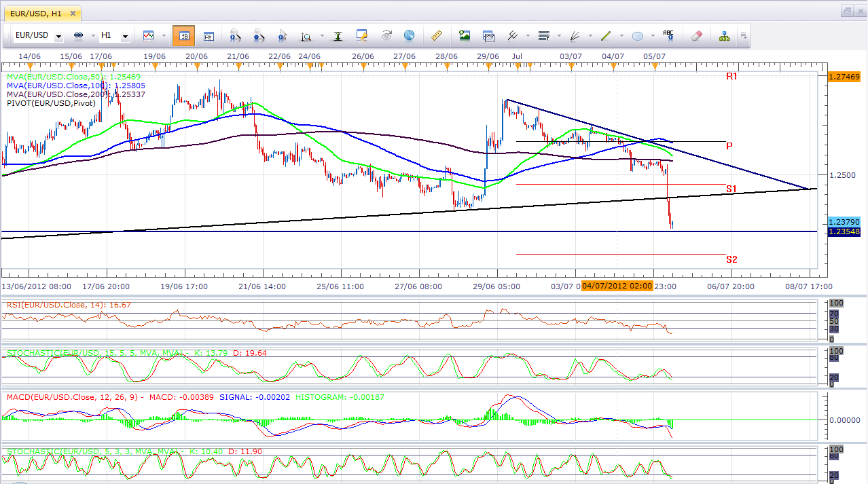This screenshot has height=484, width=868.
Task: Select the EUR/USD, H1 chart tab
Action: tap(37, 12)
